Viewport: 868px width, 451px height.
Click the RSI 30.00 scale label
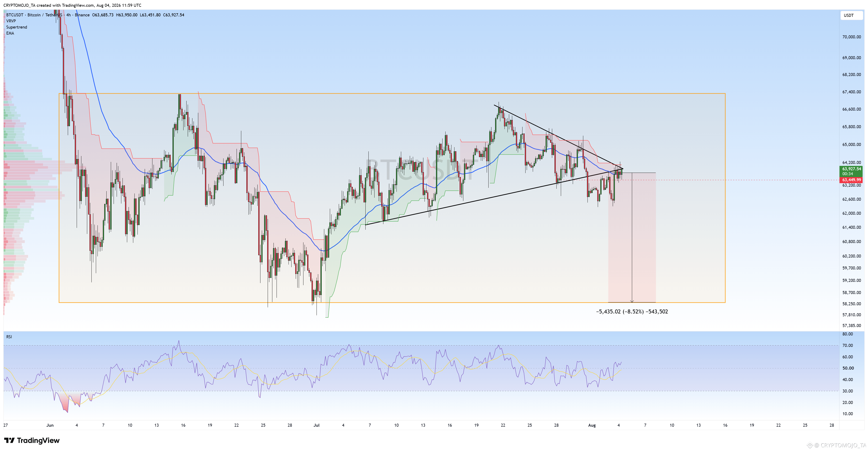coord(848,391)
